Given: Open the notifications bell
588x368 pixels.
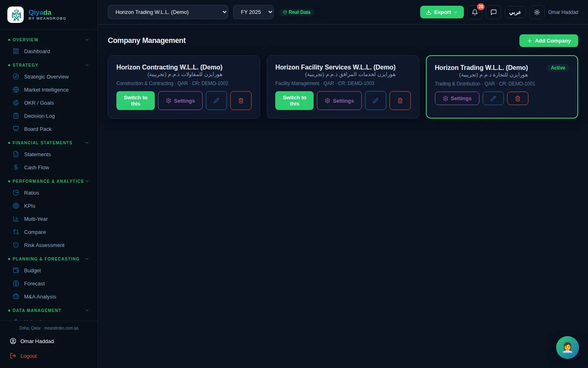Looking at the screenshot, I should point(474,12).
